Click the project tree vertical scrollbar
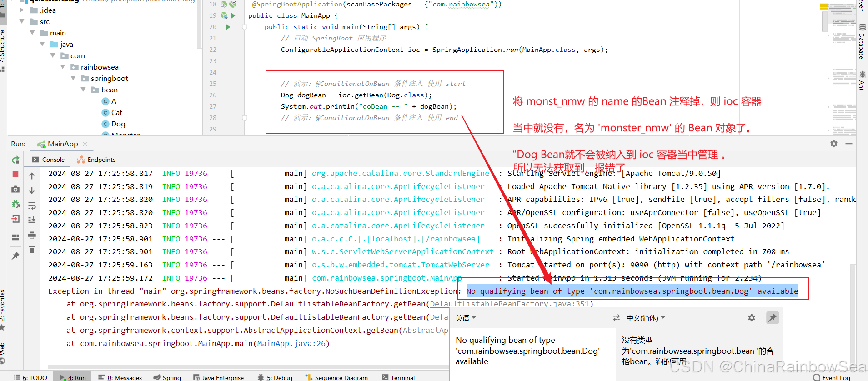This screenshot has height=381, width=868. pyautogui.click(x=199, y=24)
